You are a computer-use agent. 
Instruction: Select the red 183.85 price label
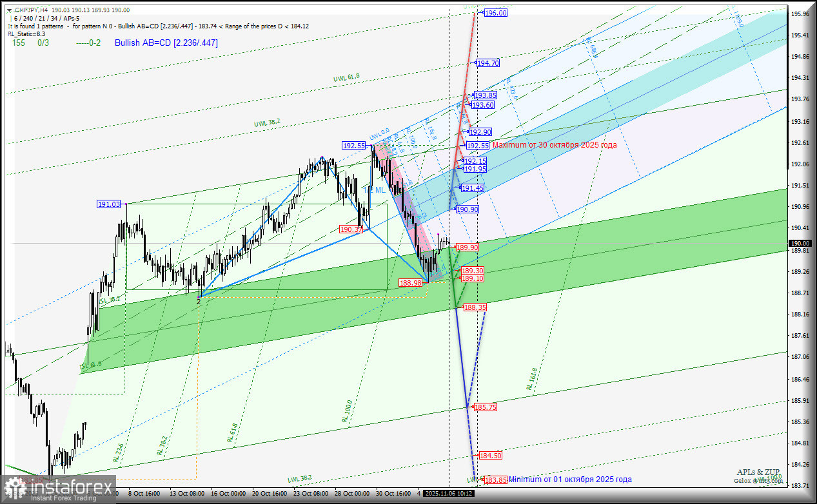496,480
